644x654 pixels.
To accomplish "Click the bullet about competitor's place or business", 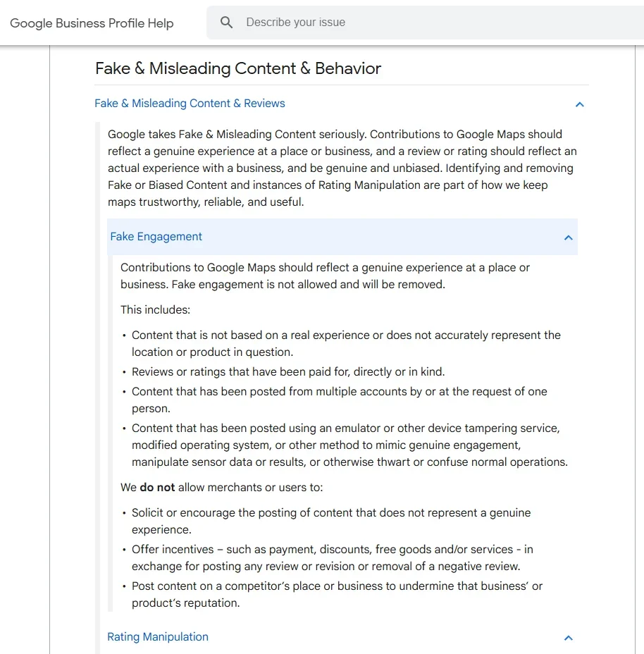I will click(x=337, y=594).
